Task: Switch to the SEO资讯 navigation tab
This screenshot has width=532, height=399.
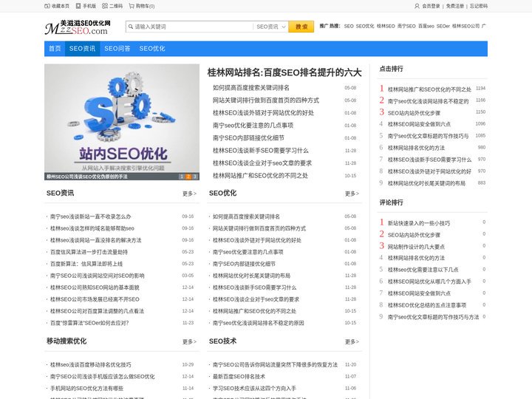Action: click(x=83, y=49)
